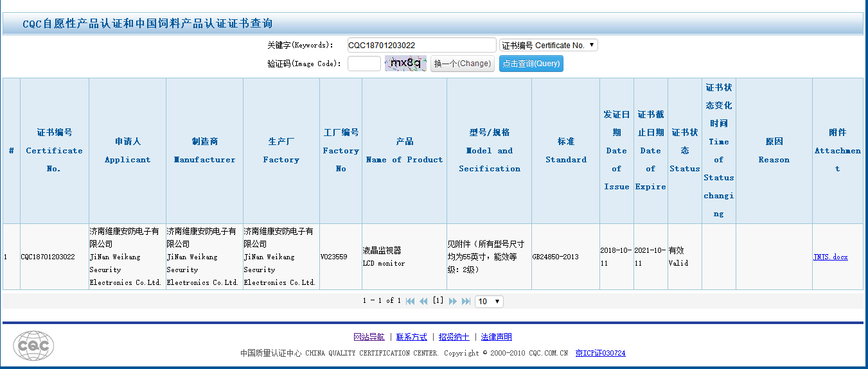
Task: Click the Keywords search input field
Action: tap(421, 45)
